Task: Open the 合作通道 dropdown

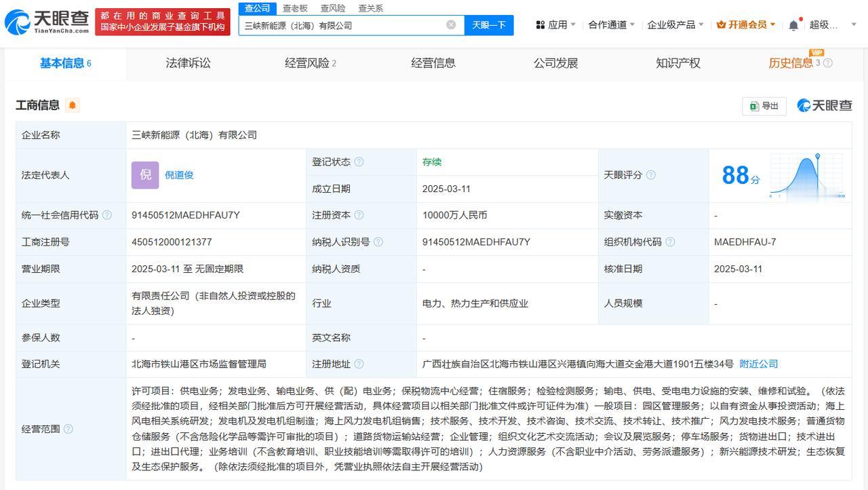Action: [x=611, y=25]
